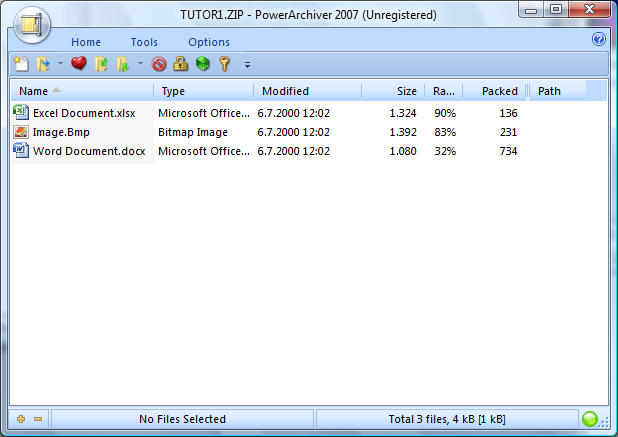Click the red Delete icon
Screen dimensions: 618x437
159,64
